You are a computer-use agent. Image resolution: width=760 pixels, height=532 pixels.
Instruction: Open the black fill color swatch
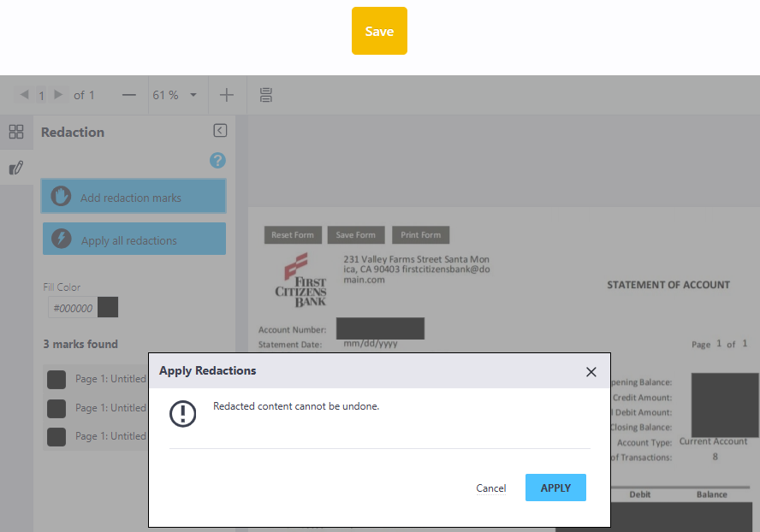[x=108, y=308]
